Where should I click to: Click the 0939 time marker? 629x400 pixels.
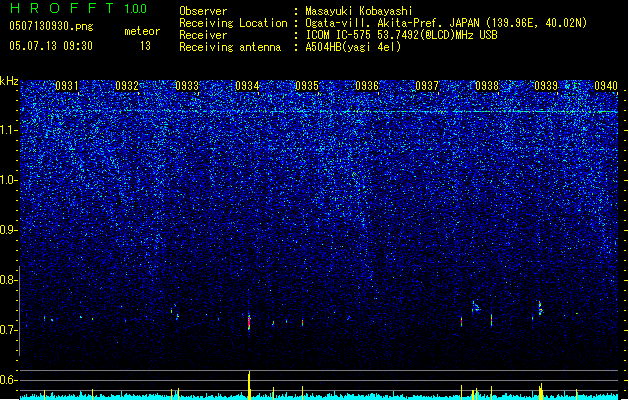546,86
